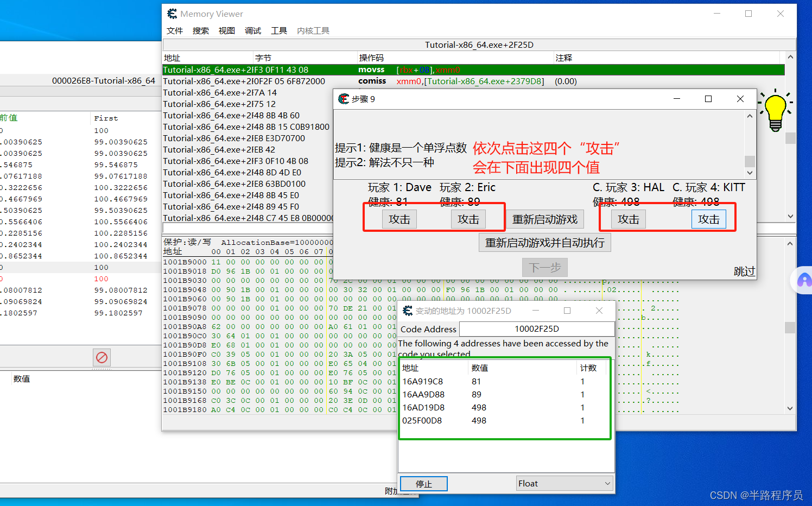
Task: Click scroll down arrow in tutorial hint text
Action: pyautogui.click(x=750, y=173)
